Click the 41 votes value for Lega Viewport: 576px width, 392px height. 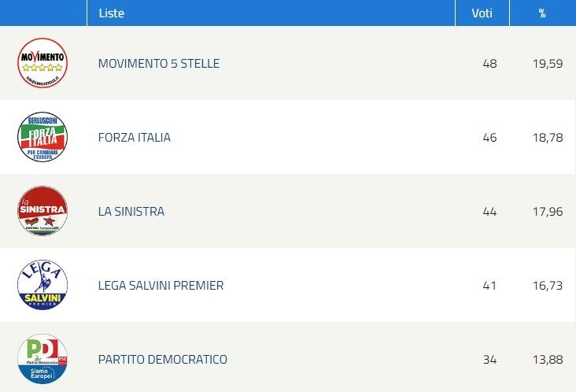(x=489, y=286)
